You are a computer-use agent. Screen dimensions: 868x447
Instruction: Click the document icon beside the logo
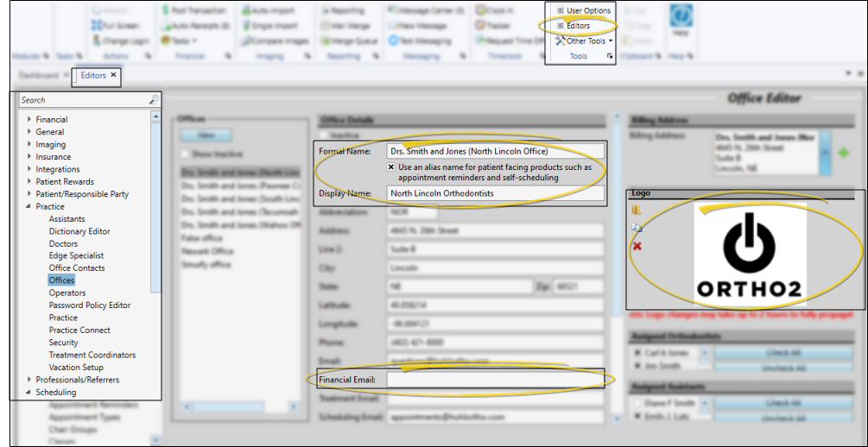click(x=637, y=228)
